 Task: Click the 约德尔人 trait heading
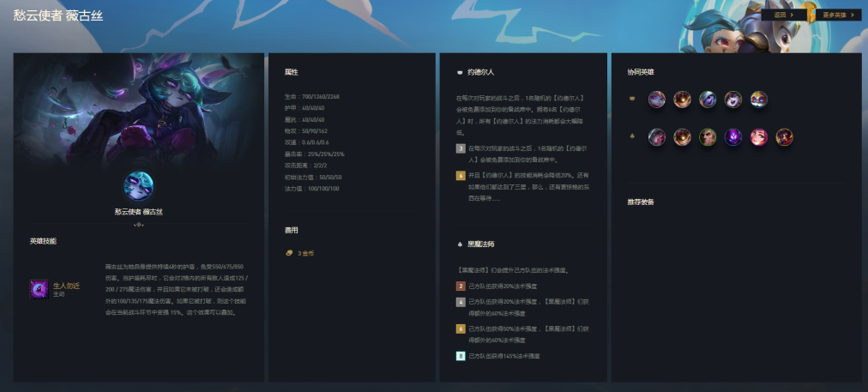(480, 73)
